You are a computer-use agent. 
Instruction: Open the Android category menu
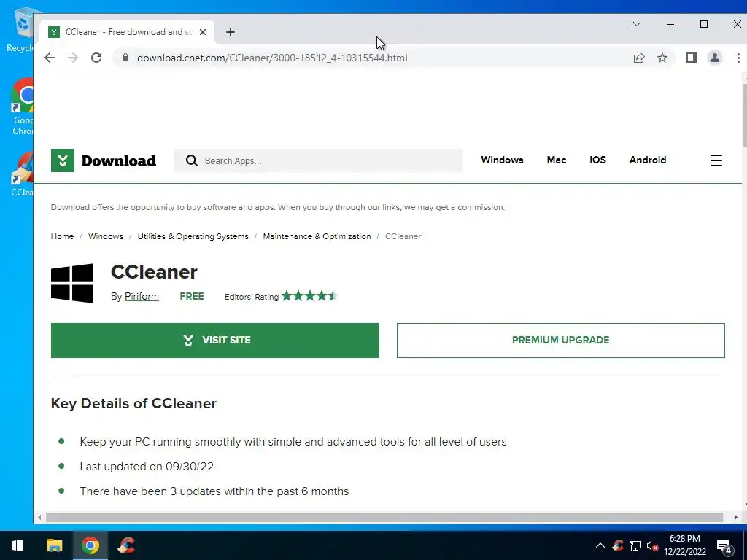648,160
